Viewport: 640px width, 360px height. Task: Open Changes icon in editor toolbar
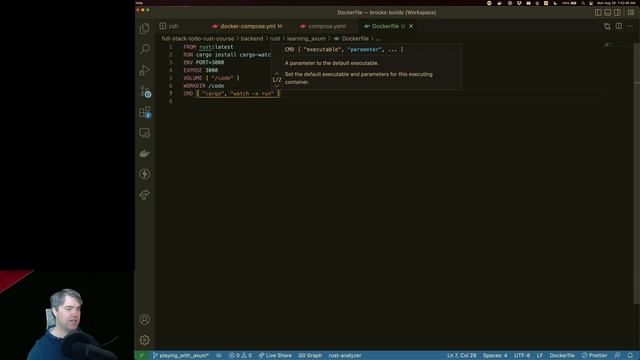pyautogui.click(x=607, y=26)
